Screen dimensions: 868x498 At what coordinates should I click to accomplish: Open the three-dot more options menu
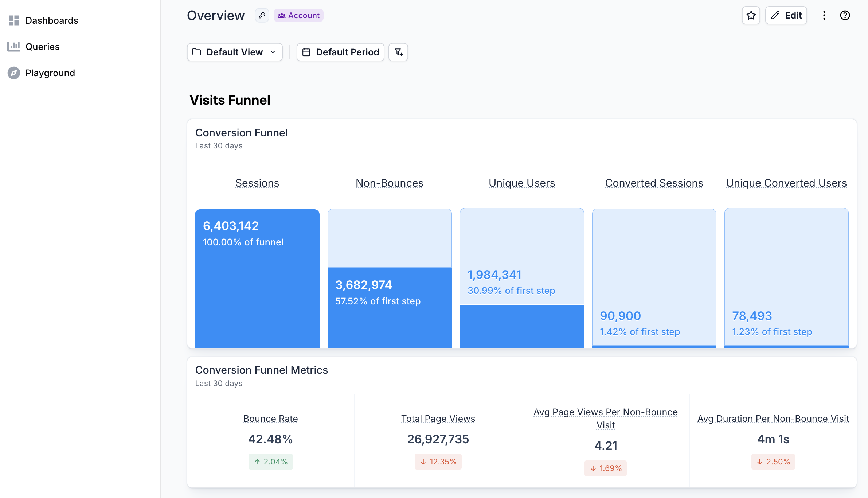tap(824, 16)
